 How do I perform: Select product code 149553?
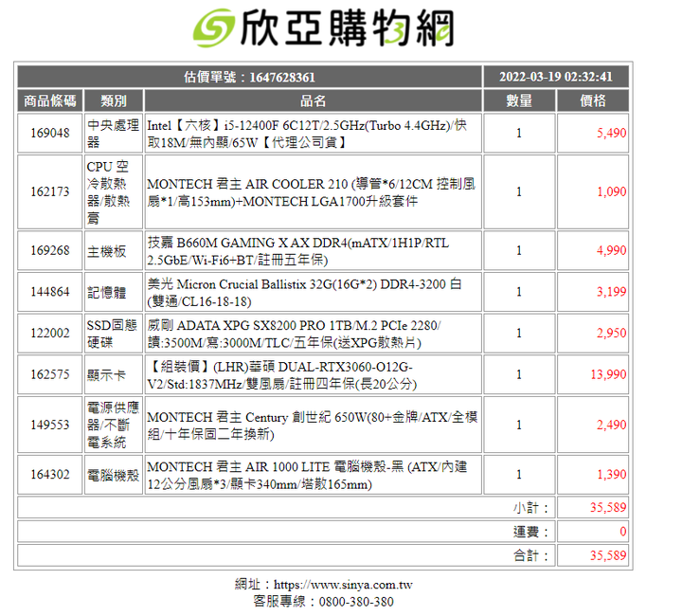(50, 425)
